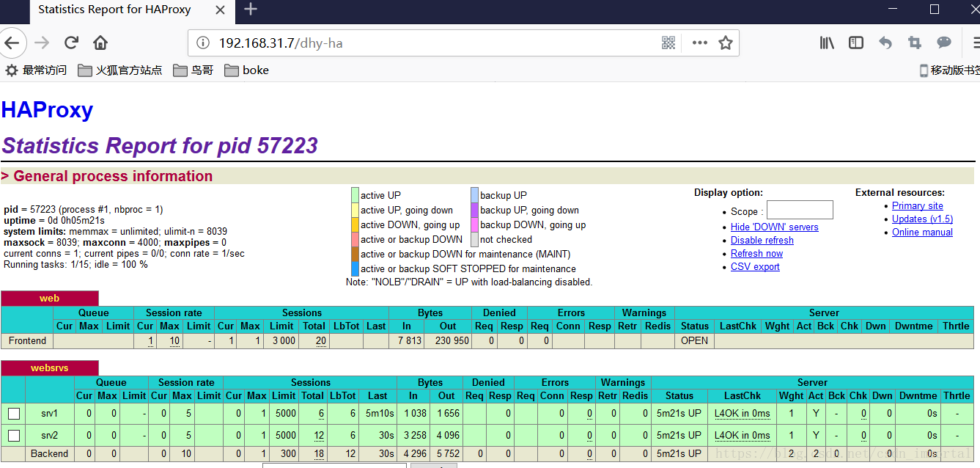
Task: Open the screenshot crop tool icon
Action: pos(915,43)
